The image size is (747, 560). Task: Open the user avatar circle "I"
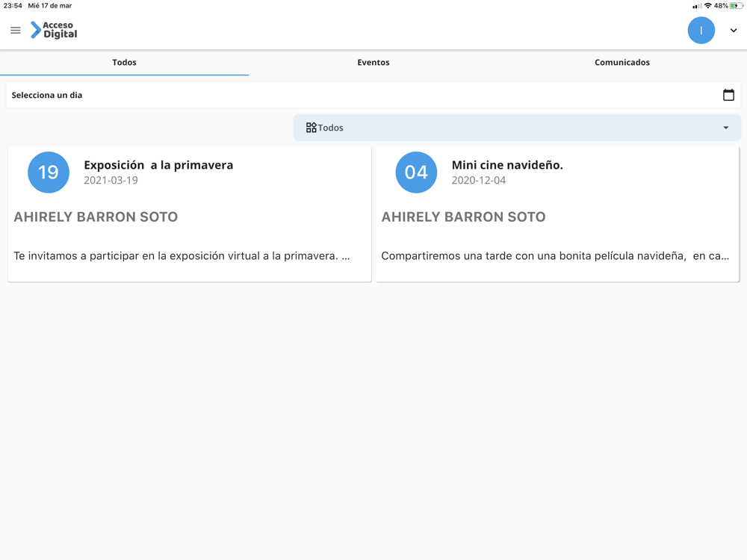(701, 31)
